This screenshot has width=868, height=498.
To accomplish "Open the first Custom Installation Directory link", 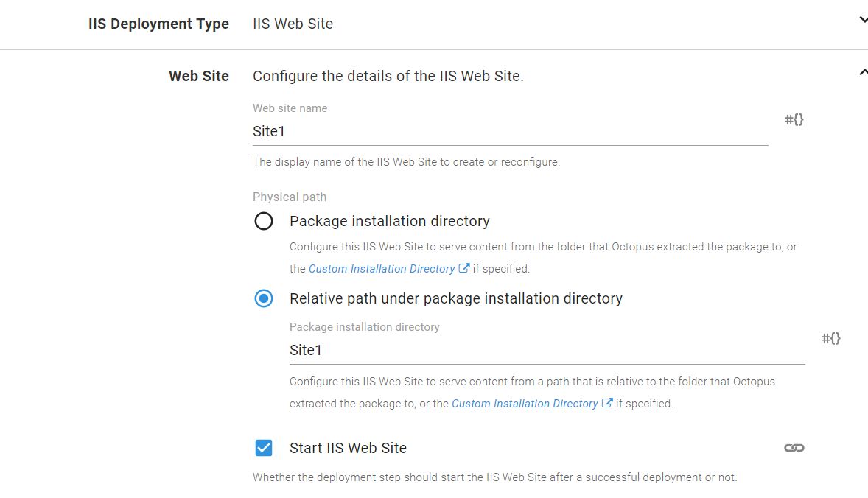I will pyautogui.click(x=382, y=269).
